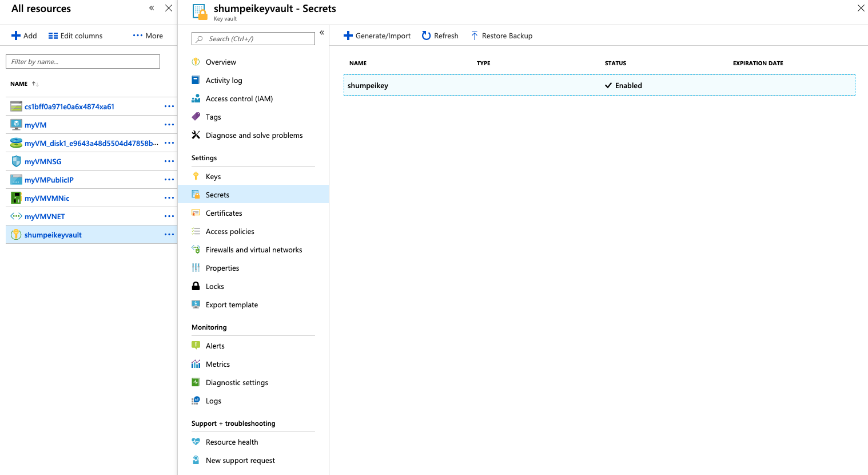The height and width of the screenshot is (475, 868).
Task: Click the Filter by name field
Action: click(x=82, y=61)
